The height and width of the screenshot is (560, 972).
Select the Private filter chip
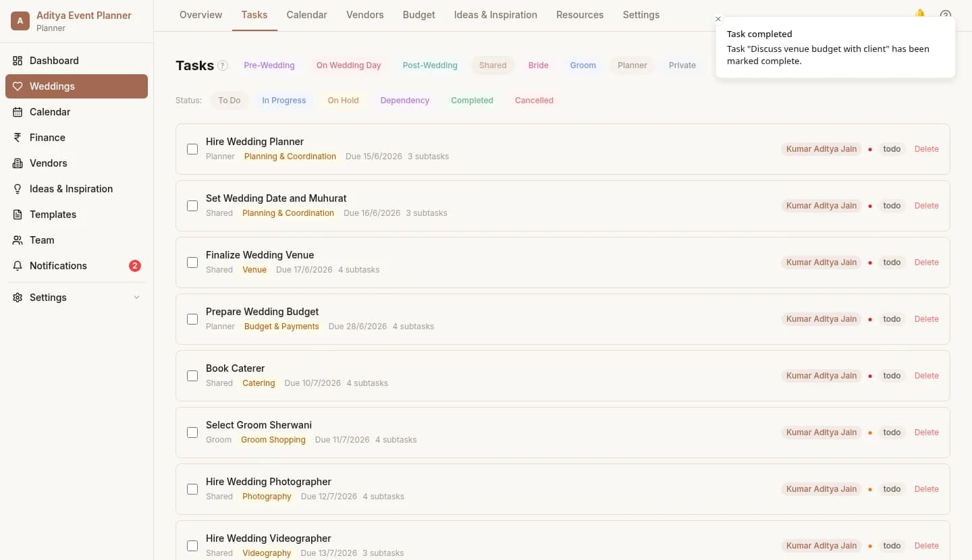(682, 65)
